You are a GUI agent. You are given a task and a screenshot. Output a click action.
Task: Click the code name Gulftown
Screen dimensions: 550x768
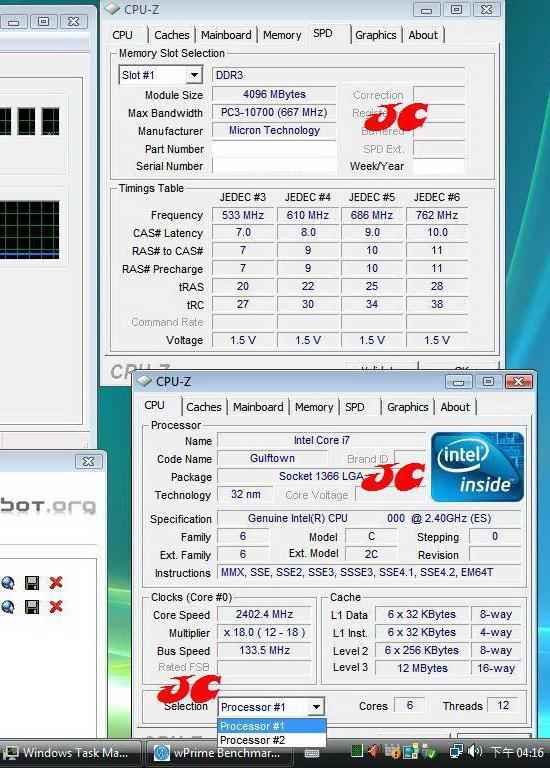tap(272, 458)
